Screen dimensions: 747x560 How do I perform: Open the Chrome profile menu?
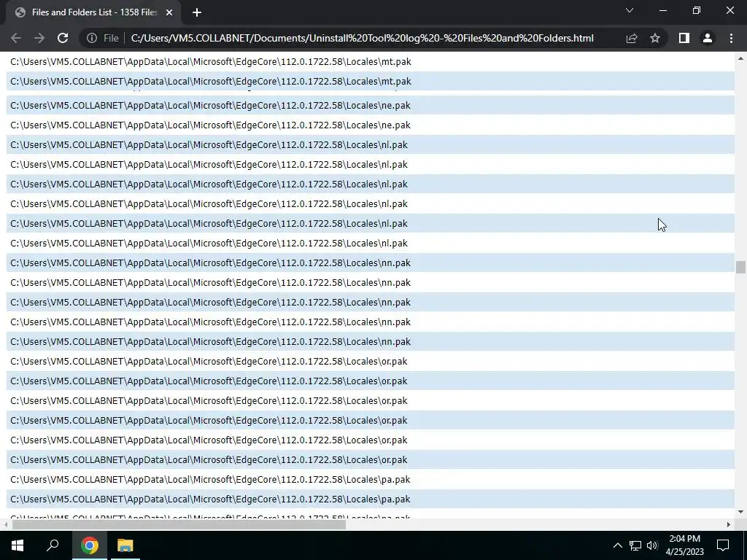click(x=708, y=38)
